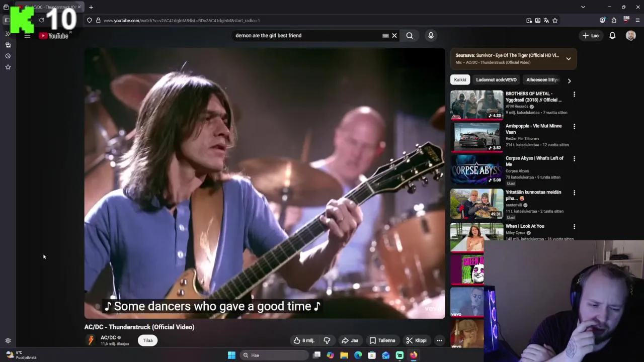Open the AC/DC channel avatar
The height and width of the screenshot is (362, 644).
coord(91,340)
